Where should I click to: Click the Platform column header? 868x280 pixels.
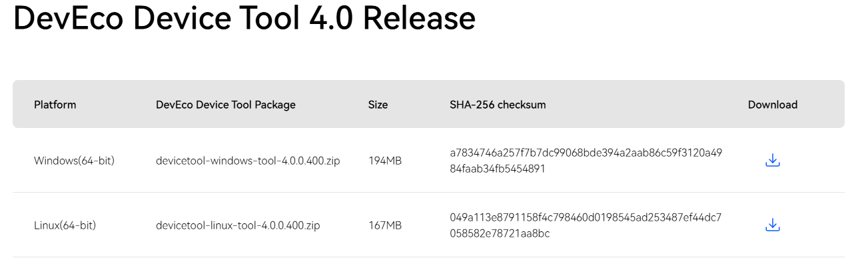tap(55, 105)
